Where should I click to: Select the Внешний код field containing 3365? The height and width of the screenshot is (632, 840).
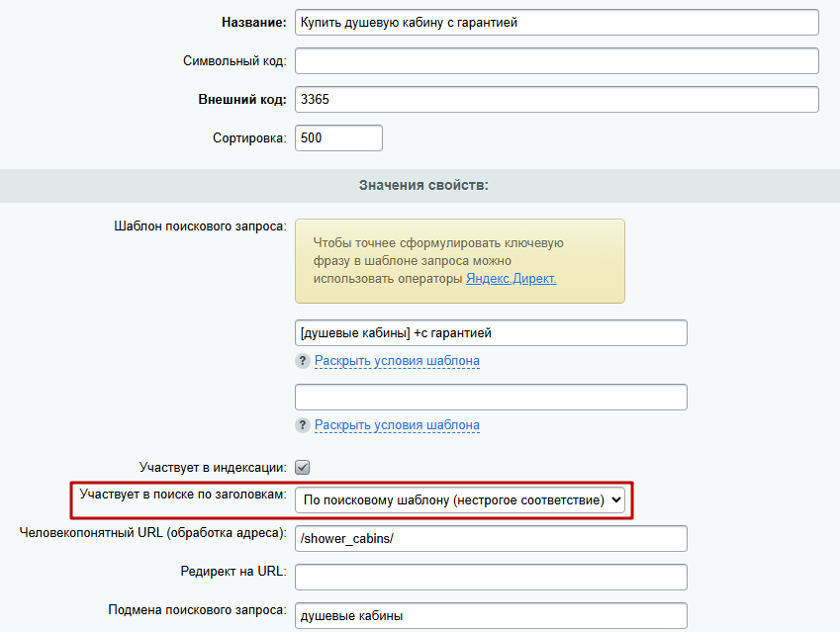click(557, 100)
